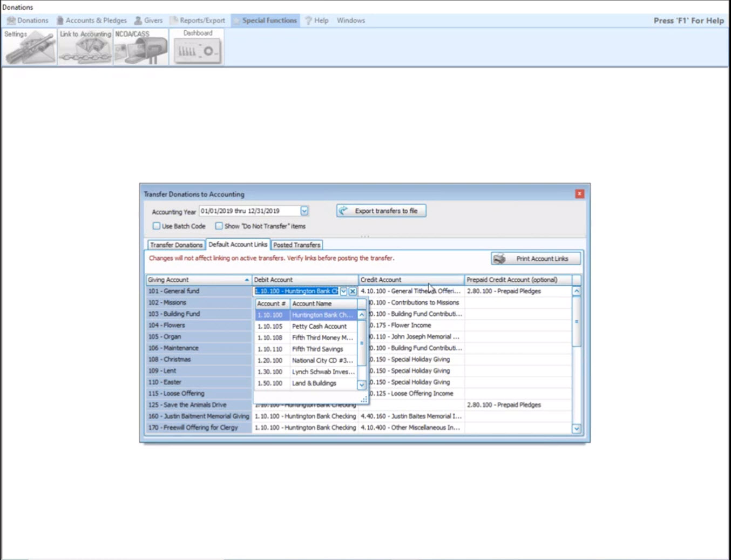Switch to the Posted Transfers tab
This screenshot has width=731, height=560.
(296, 245)
